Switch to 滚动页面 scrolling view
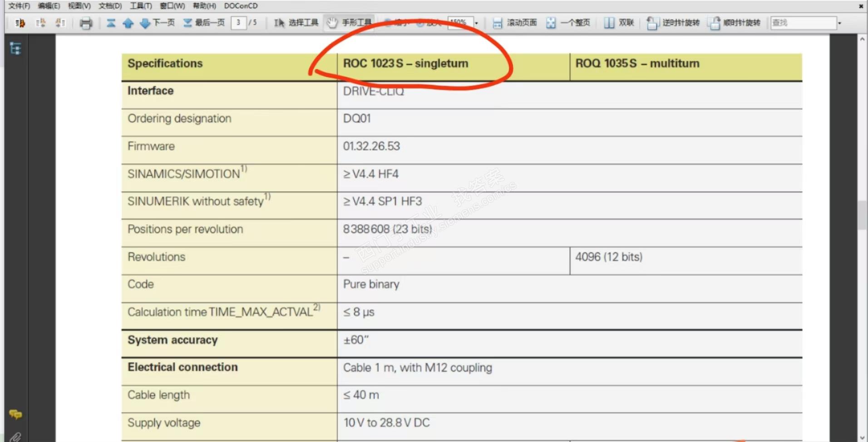The height and width of the screenshot is (442, 868). tap(514, 23)
